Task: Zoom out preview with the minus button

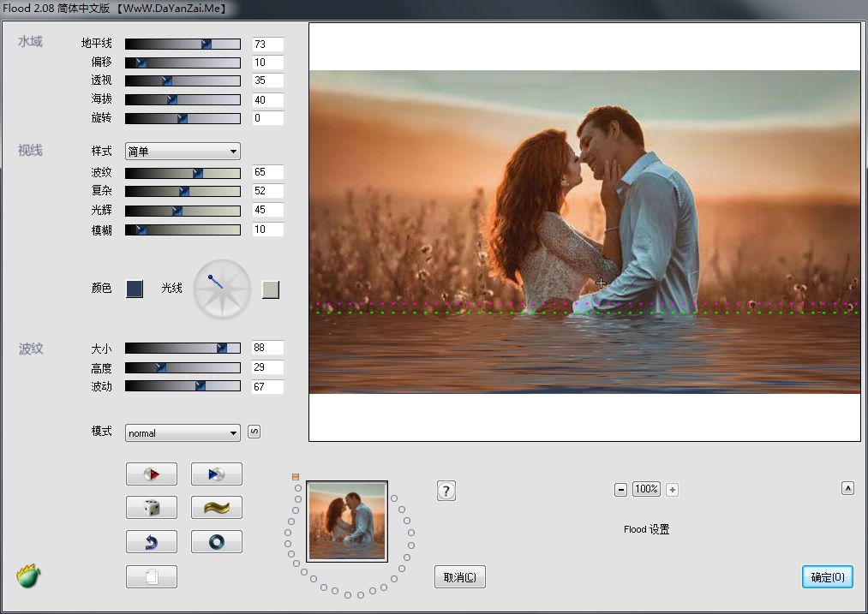Action: pos(620,490)
